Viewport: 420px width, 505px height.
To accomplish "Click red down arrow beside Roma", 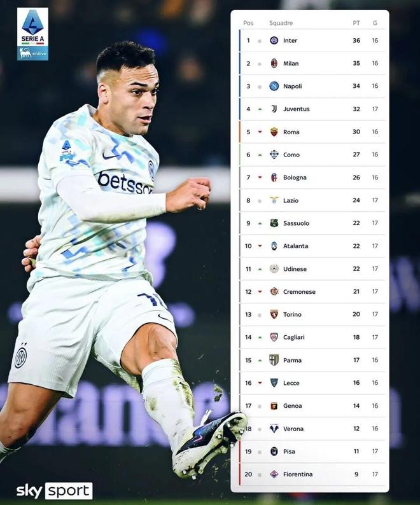I will click(260, 132).
